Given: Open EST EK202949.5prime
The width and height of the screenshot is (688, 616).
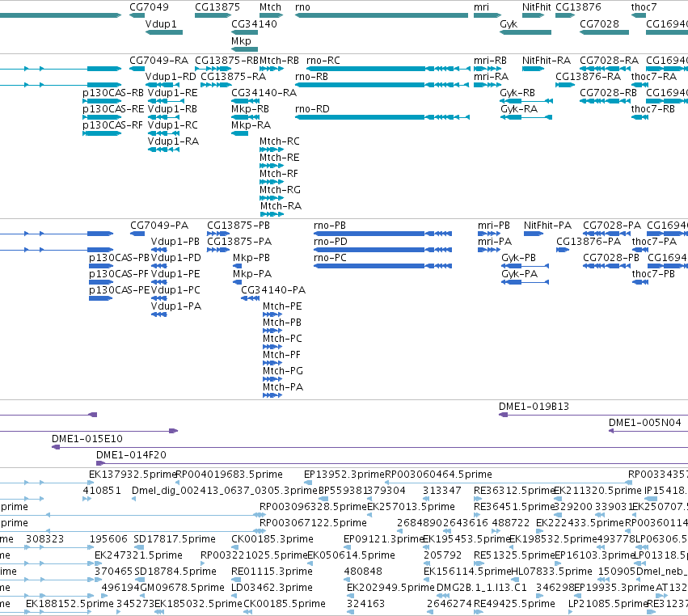Looking at the screenshot, I should point(390,588).
